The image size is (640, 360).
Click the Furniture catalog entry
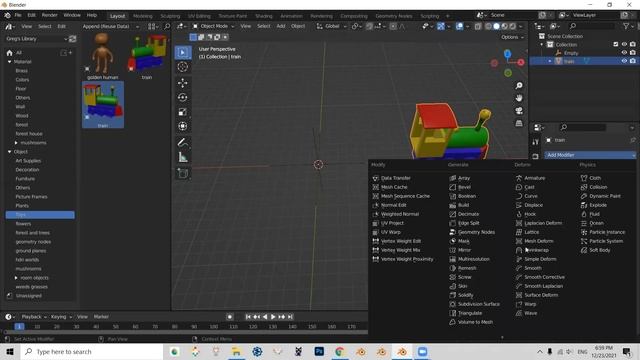tap(25, 179)
